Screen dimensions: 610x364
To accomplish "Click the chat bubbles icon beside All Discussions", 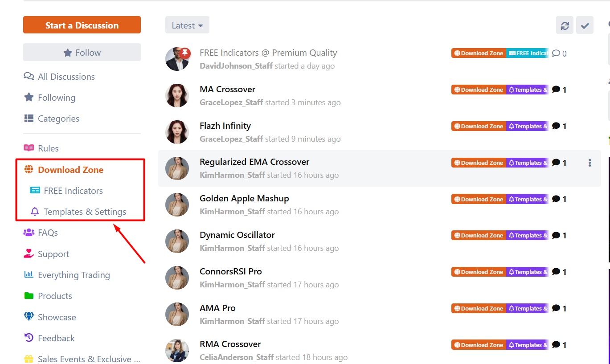I will [x=29, y=76].
